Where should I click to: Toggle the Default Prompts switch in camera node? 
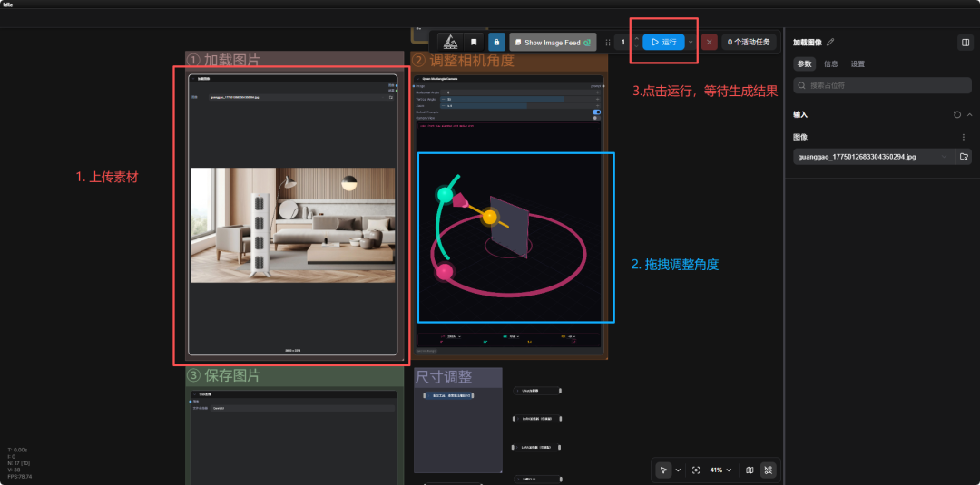[596, 112]
